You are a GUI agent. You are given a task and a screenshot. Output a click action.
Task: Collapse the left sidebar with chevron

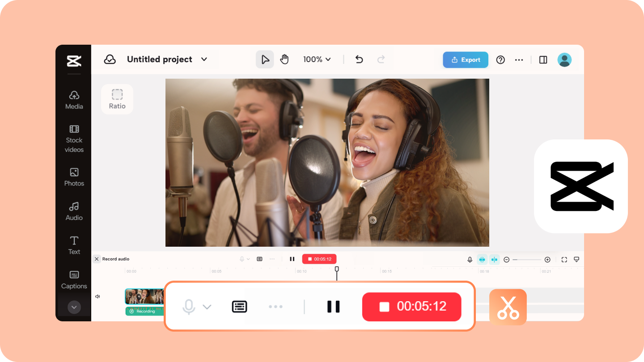point(74,307)
